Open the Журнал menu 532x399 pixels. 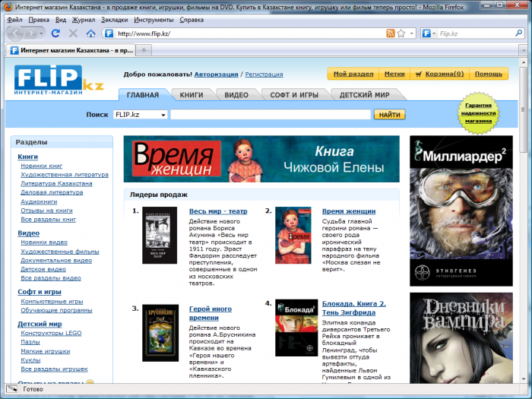tap(84, 20)
